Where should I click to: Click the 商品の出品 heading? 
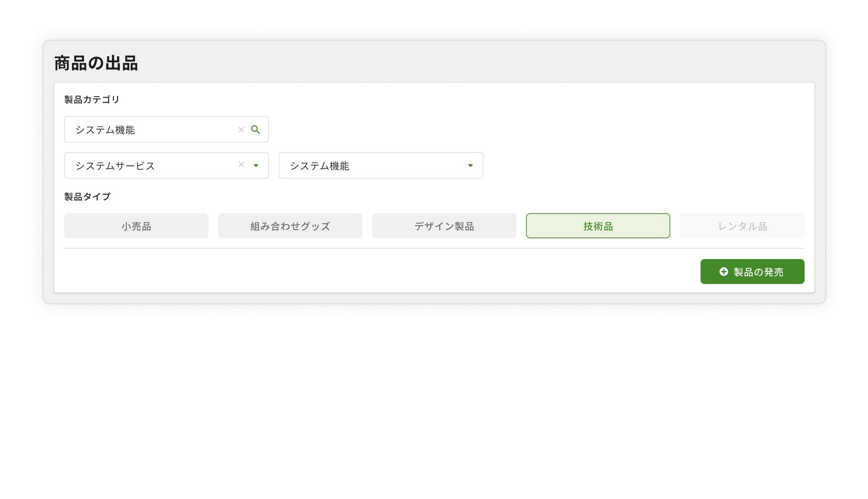point(96,63)
